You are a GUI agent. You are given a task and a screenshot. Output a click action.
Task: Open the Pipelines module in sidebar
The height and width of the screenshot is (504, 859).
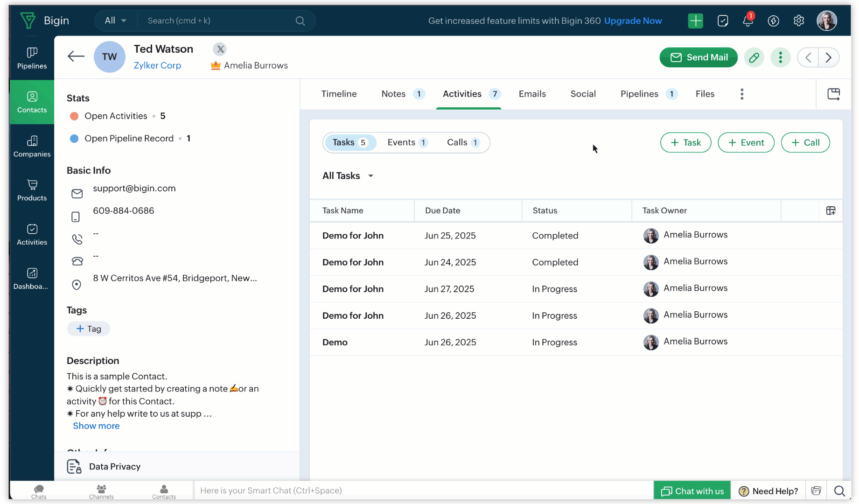pyautogui.click(x=32, y=58)
